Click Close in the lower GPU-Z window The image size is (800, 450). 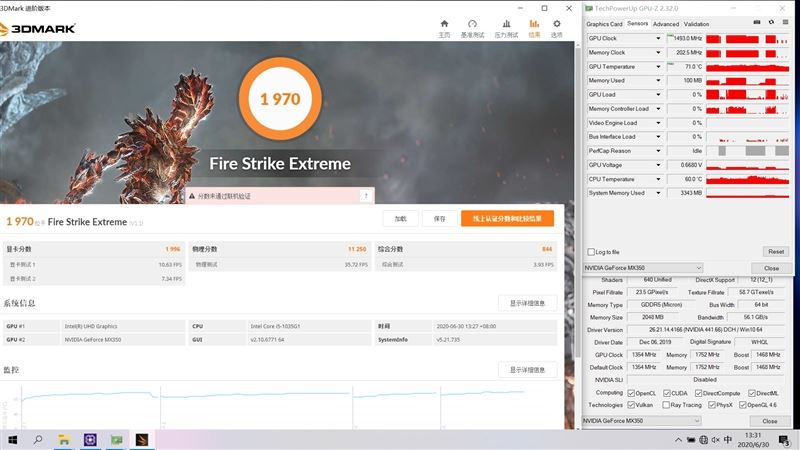tap(769, 421)
